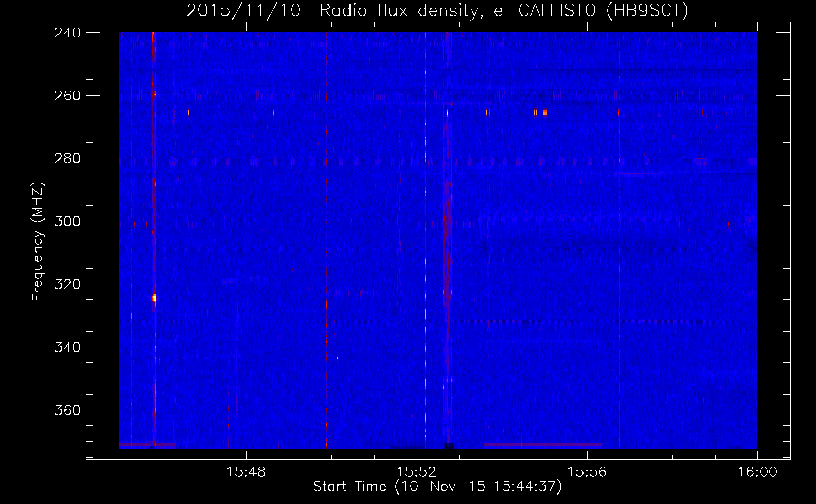
Task: Select the 260 frequency tick label
Action: coord(67,95)
